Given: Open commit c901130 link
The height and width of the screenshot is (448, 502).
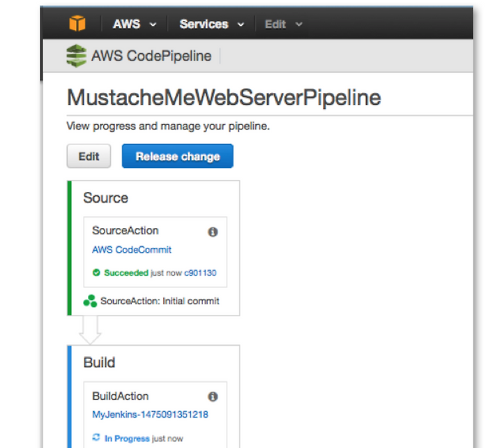Looking at the screenshot, I should click(200, 273).
